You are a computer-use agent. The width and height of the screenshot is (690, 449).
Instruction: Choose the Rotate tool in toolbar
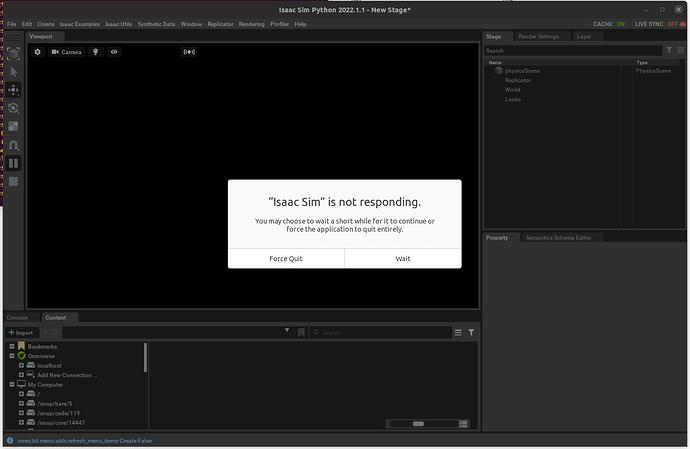(13, 108)
